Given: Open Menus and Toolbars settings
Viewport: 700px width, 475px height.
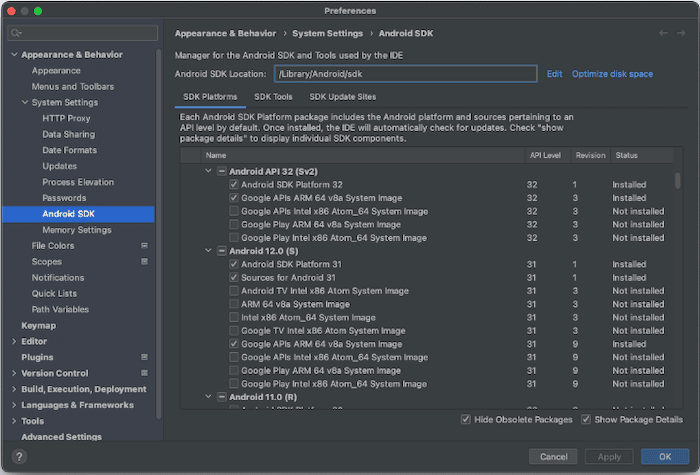Looking at the screenshot, I should (x=73, y=87).
